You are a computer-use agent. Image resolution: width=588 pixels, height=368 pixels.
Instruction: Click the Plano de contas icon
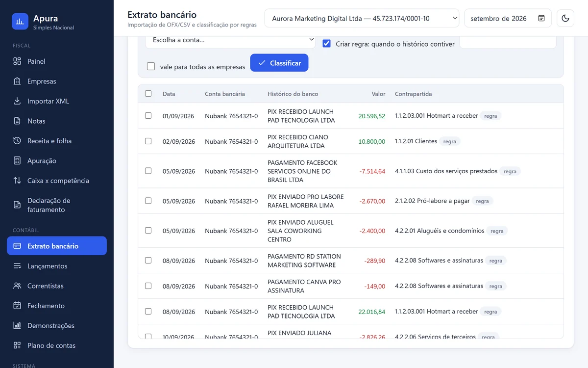17,345
